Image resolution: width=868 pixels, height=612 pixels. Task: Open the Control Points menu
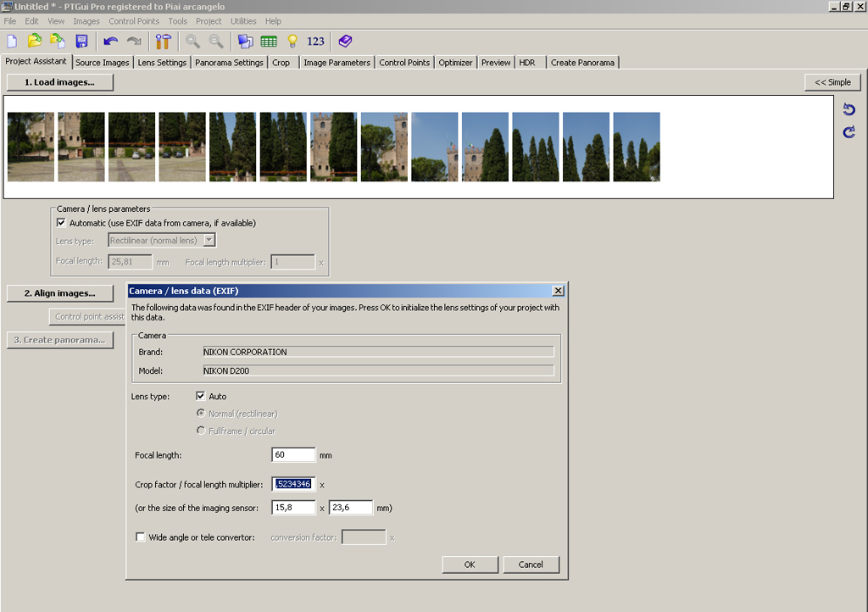pyautogui.click(x=134, y=21)
